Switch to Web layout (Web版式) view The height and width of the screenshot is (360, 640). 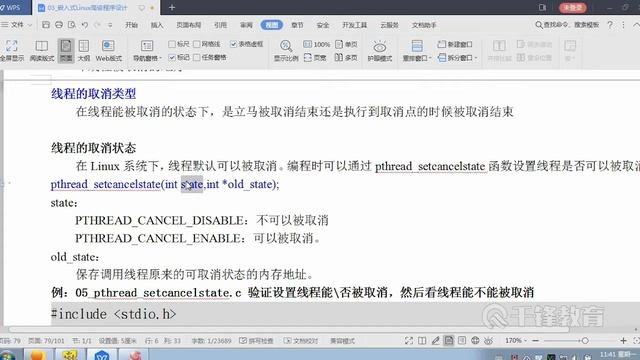tap(108, 51)
